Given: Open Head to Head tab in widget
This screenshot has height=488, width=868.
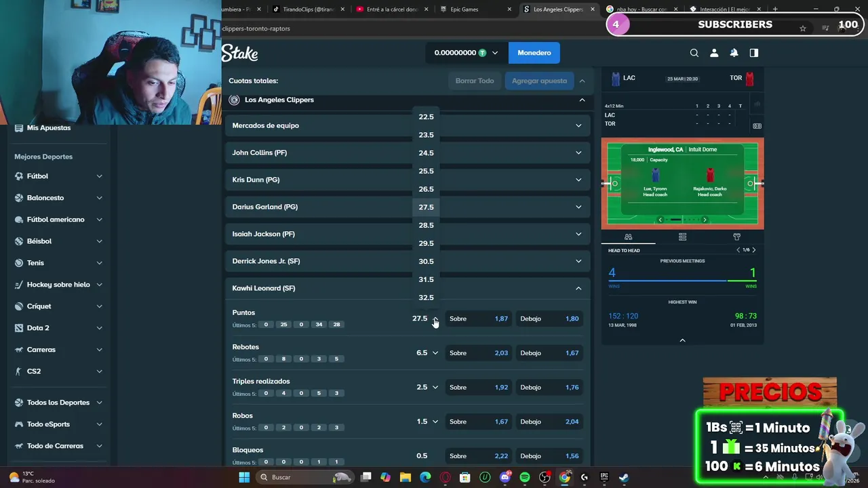Looking at the screenshot, I should [x=628, y=237].
